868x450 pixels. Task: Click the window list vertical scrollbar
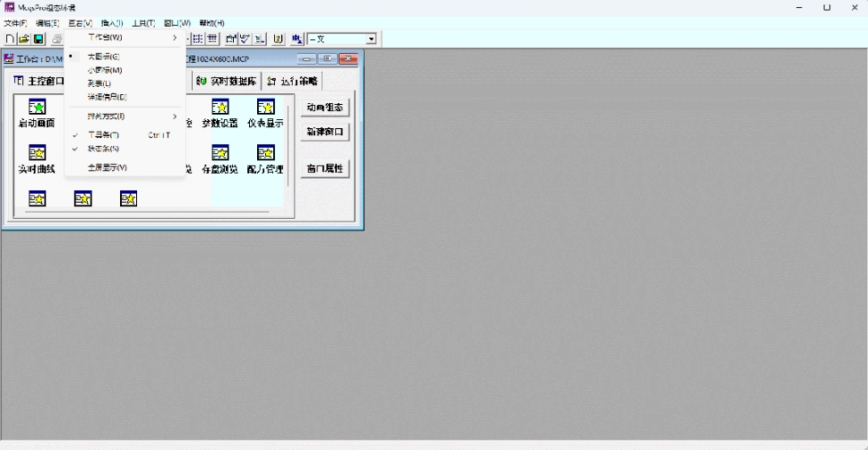click(288, 146)
